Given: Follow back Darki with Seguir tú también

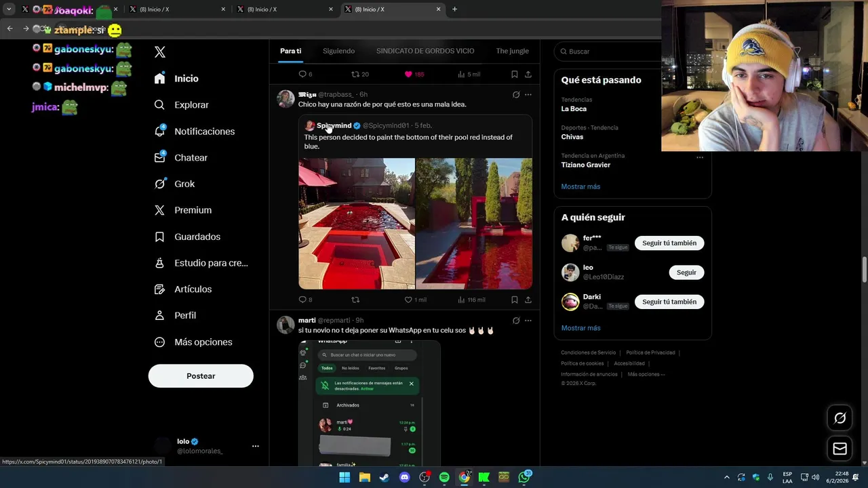Looking at the screenshot, I should point(669,302).
